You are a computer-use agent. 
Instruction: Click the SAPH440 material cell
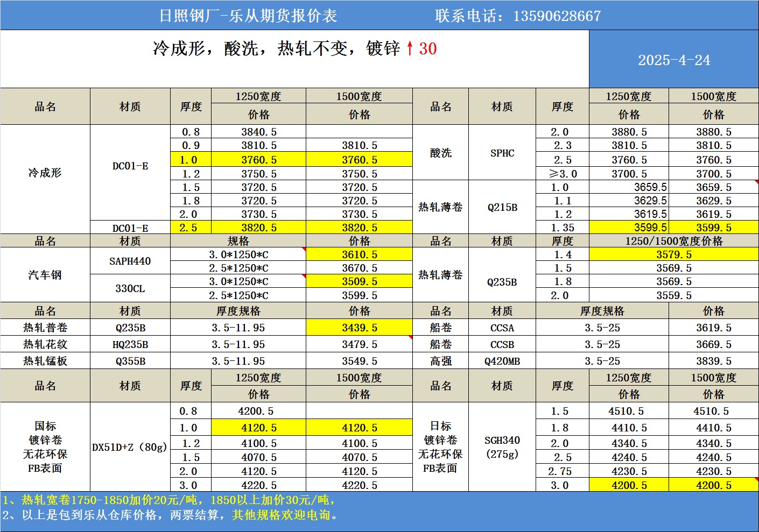[x=130, y=261]
